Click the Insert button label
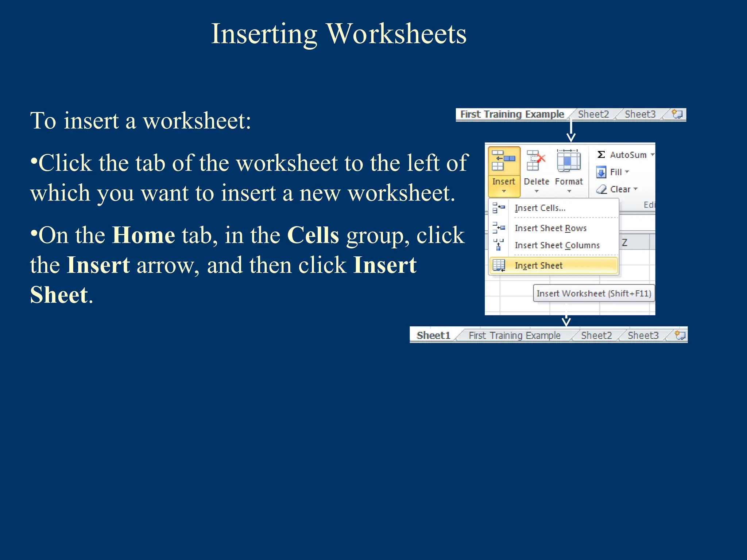The height and width of the screenshot is (560, 747). point(503,181)
